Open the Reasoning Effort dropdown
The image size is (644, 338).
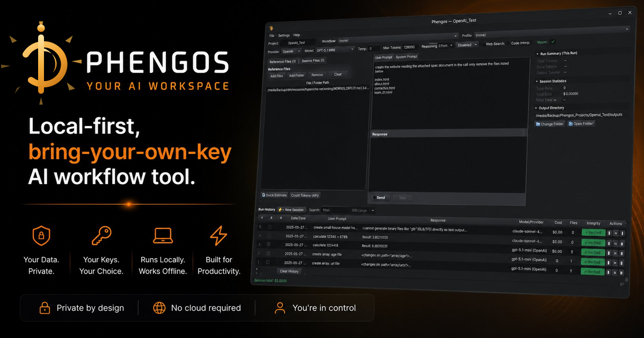[446, 46]
